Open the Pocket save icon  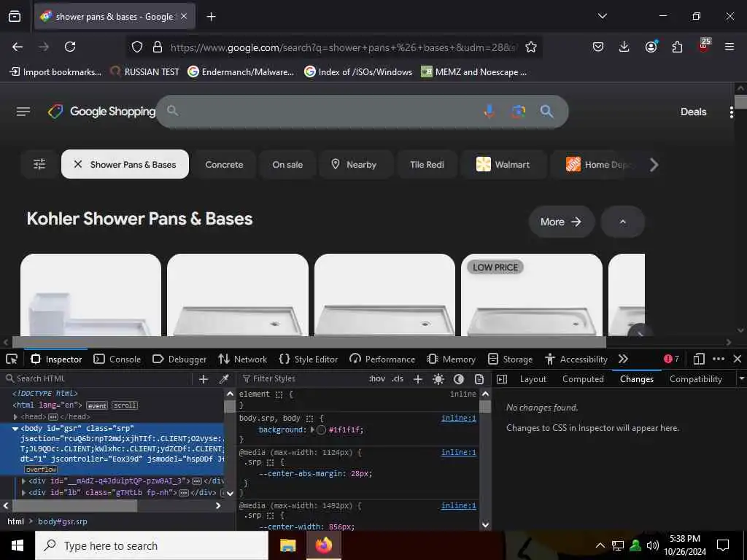click(x=598, y=47)
